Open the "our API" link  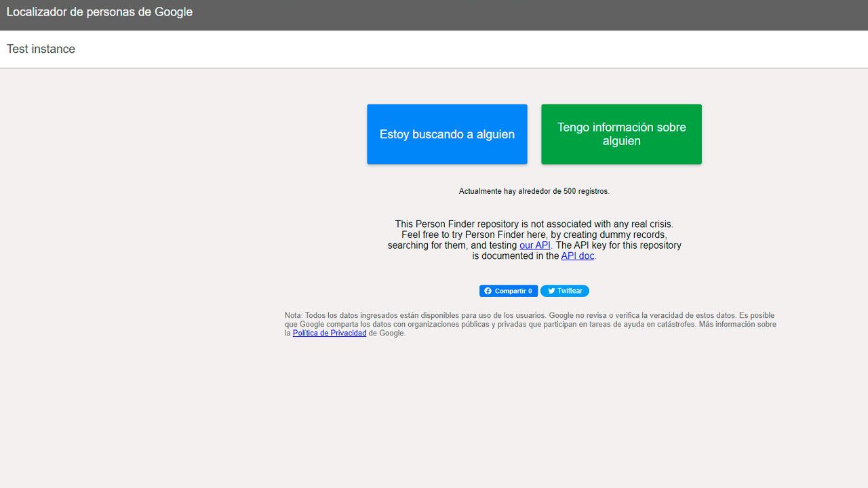(534, 245)
